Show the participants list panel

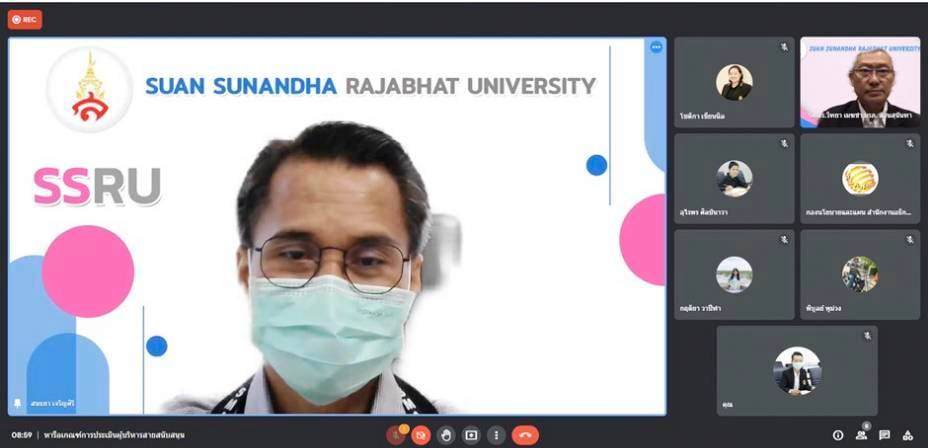(861, 435)
